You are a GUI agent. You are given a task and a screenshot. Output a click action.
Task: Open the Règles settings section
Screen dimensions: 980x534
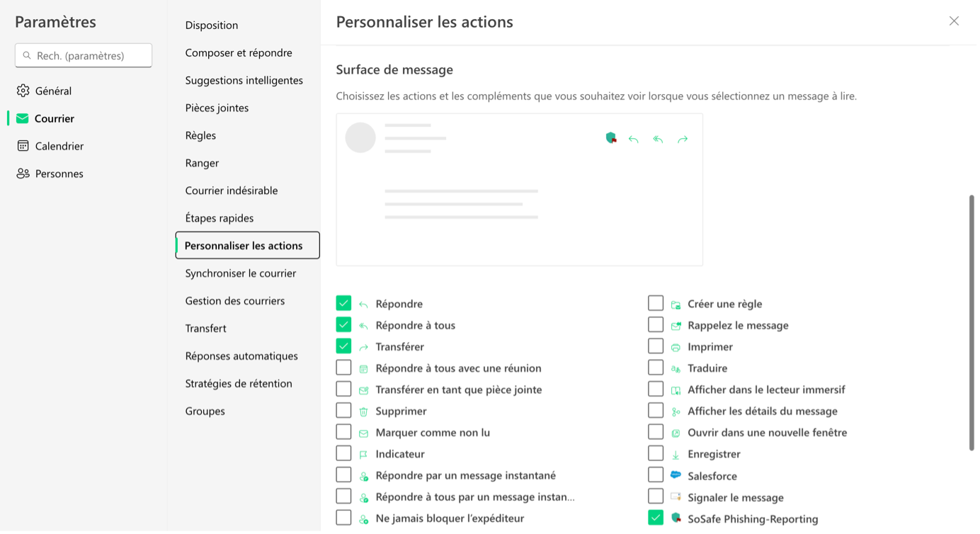tap(200, 135)
